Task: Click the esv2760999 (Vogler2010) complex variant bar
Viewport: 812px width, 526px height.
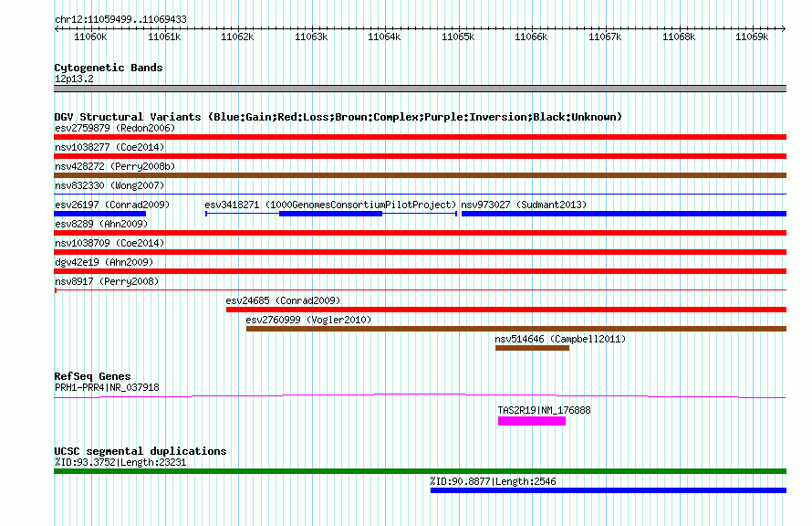Action: point(516,329)
